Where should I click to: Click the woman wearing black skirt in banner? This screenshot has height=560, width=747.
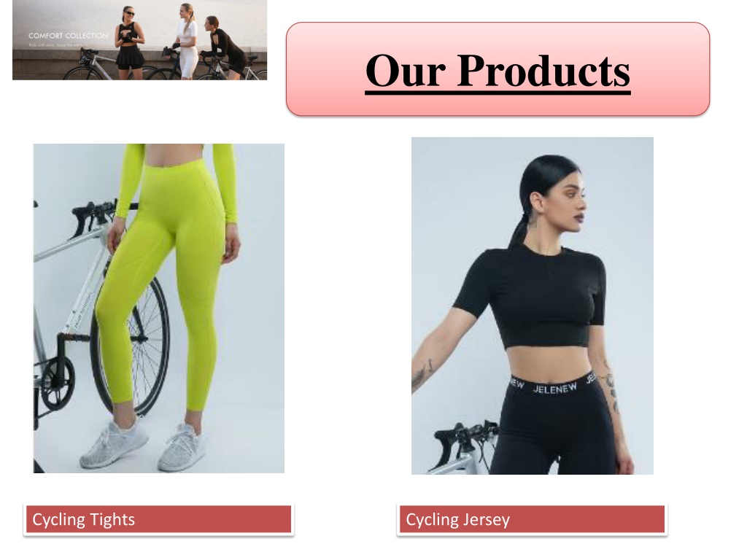pos(128,42)
